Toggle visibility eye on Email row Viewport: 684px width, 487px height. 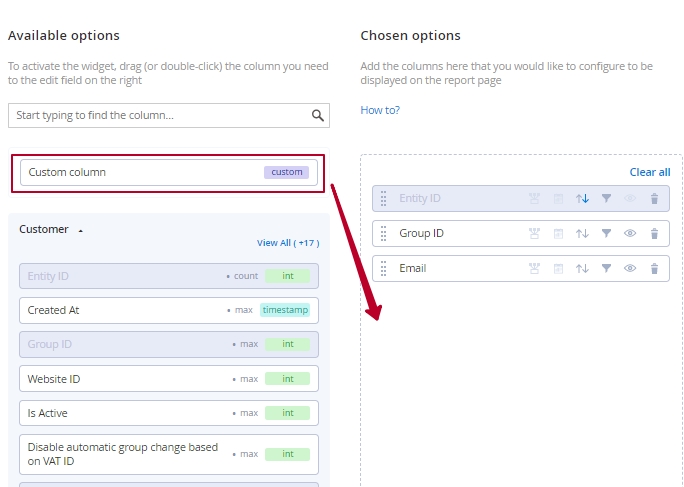pos(629,268)
